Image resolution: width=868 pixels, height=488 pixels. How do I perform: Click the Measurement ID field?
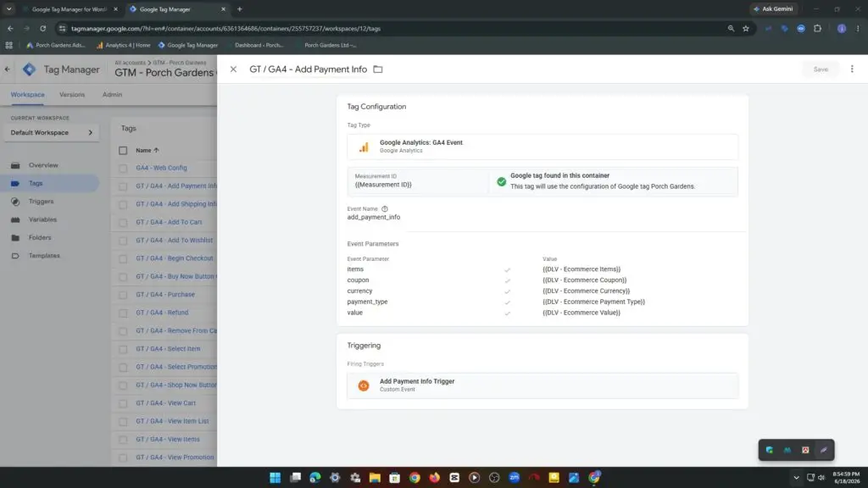click(418, 181)
